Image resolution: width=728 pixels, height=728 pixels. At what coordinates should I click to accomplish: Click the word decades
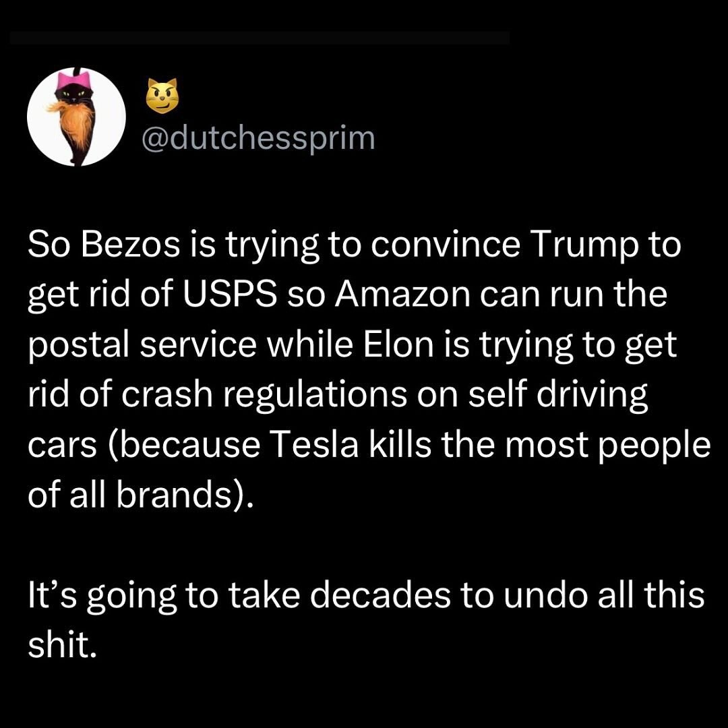(x=380, y=595)
